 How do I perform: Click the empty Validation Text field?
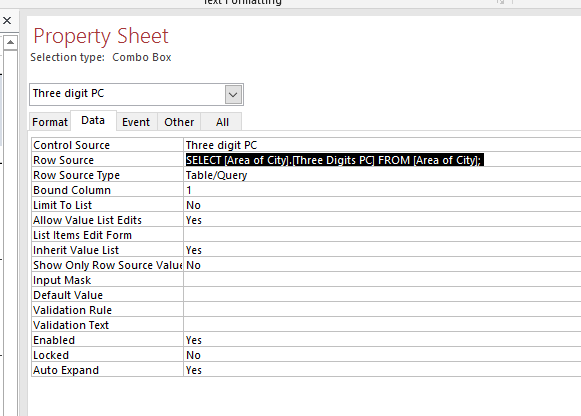point(382,325)
